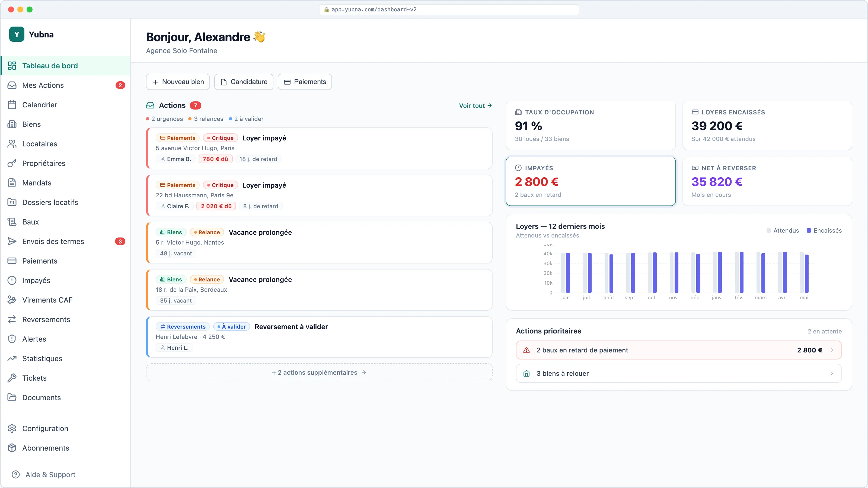
Task: Click the Abonnements package icon
Action: point(12,448)
